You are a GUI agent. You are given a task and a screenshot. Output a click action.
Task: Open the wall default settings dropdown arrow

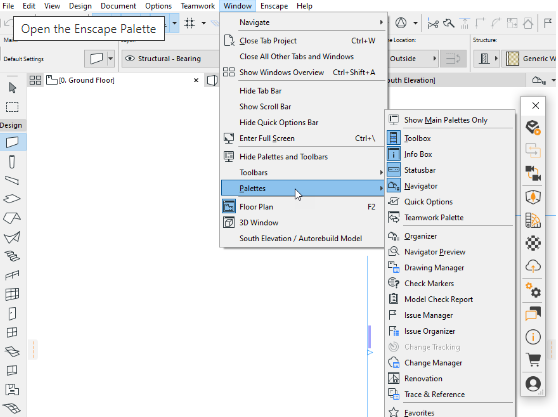point(110,58)
